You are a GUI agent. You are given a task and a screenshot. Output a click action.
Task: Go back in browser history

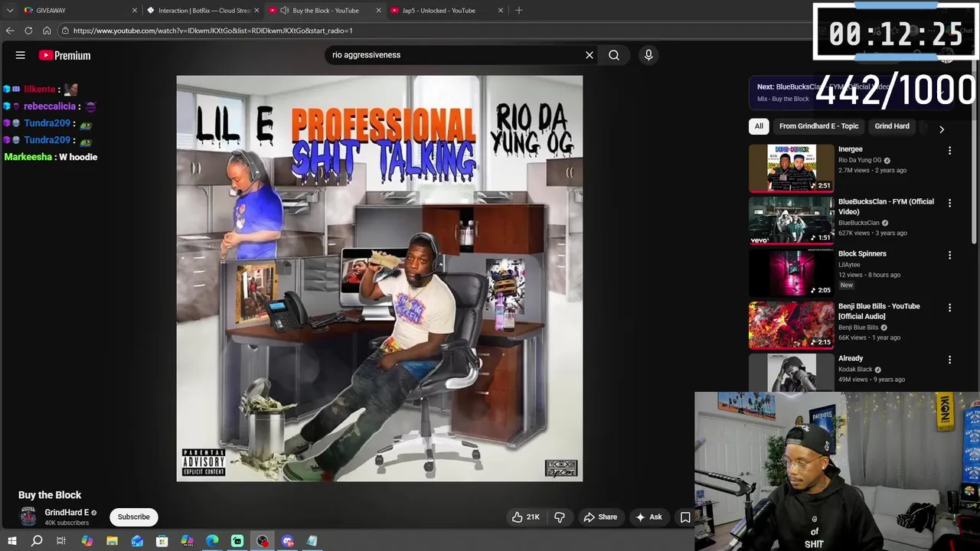(x=10, y=31)
